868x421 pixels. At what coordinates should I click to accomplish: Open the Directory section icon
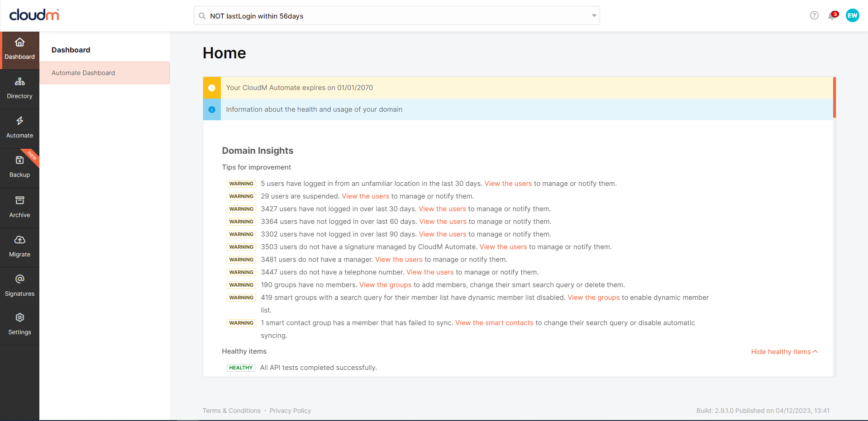click(x=19, y=82)
